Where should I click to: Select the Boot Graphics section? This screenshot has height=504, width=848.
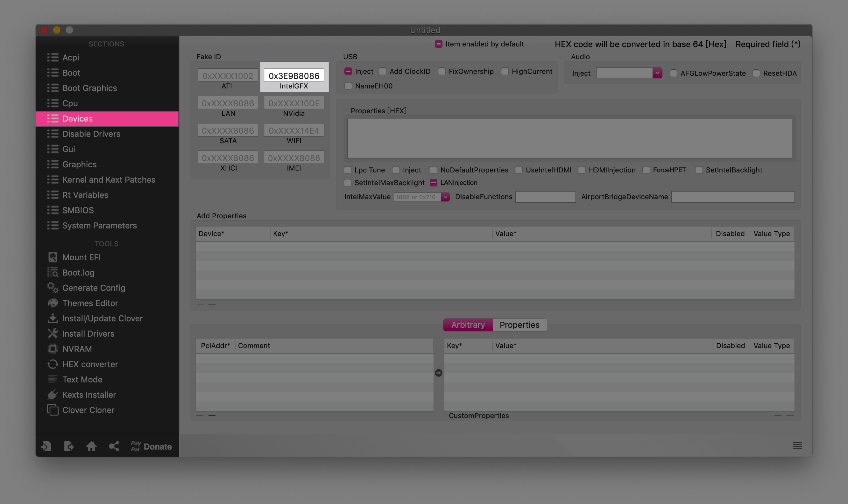(107, 88)
